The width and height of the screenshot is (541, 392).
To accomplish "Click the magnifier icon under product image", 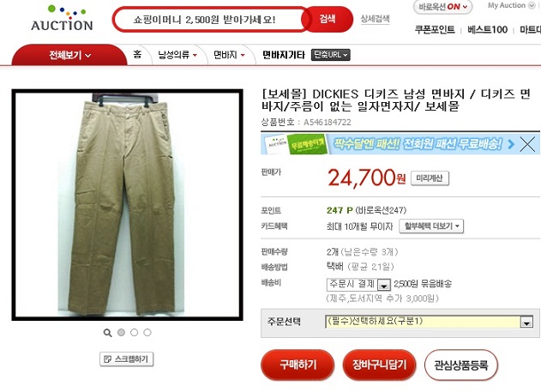I will tap(108, 333).
